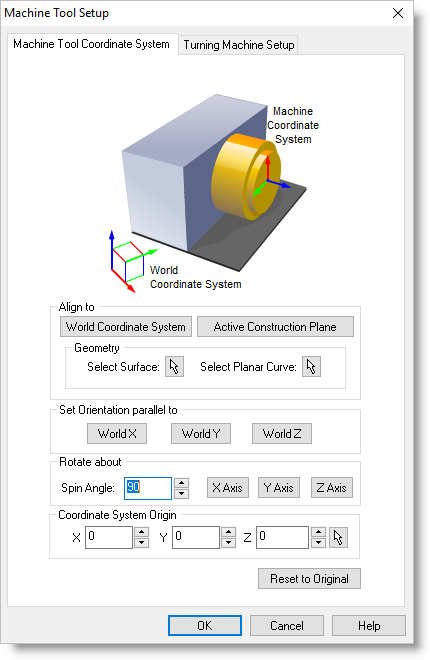Click the origin Z value field
Viewport: 430px width, 660px height.
point(282,537)
